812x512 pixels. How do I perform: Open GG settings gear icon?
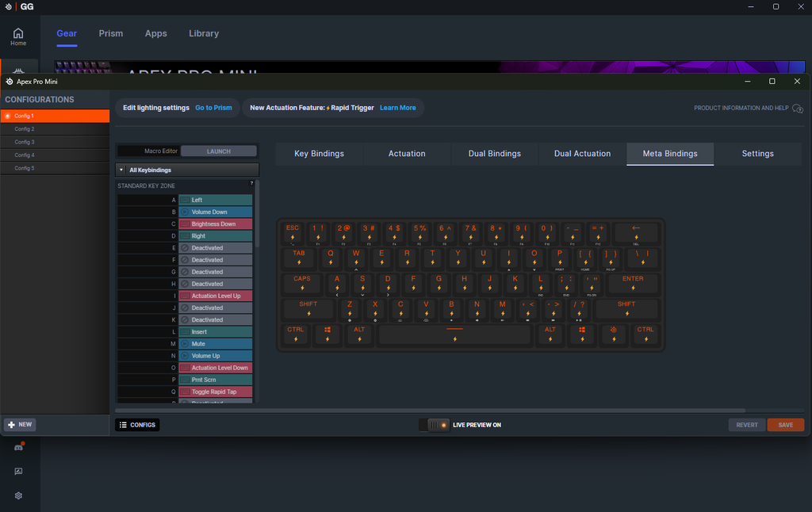coord(19,495)
